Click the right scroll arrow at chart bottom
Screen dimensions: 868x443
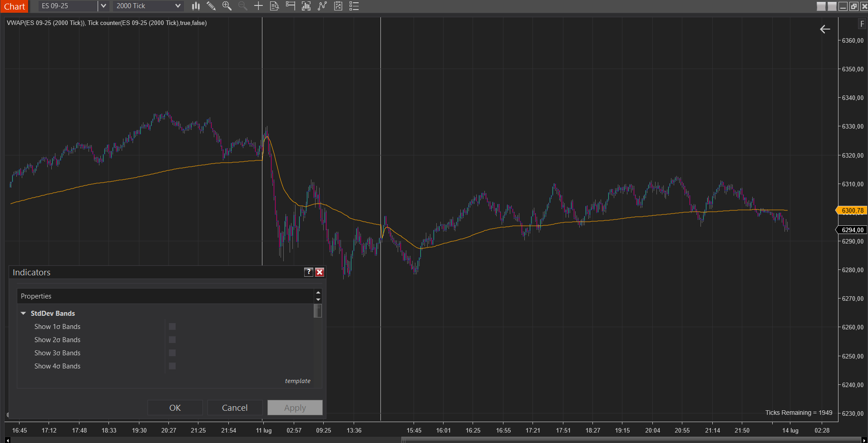click(x=864, y=440)
